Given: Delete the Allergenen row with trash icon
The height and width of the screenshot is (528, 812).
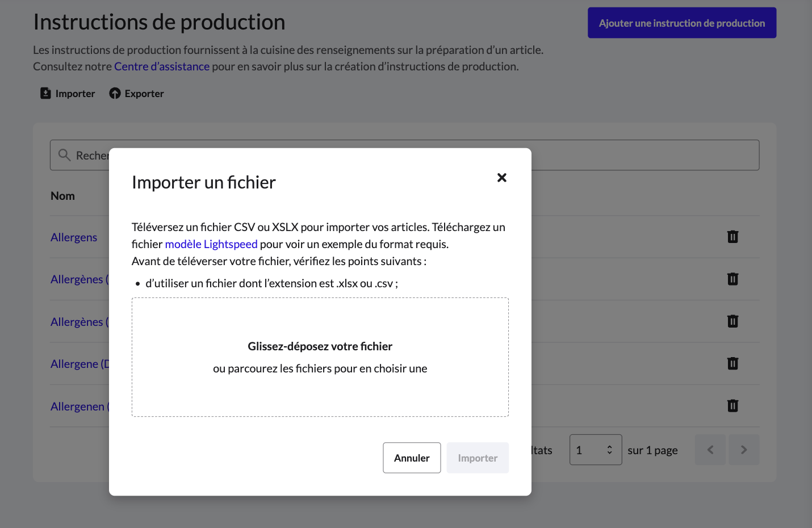Looking at the screenshot, I should click(733, 406).
